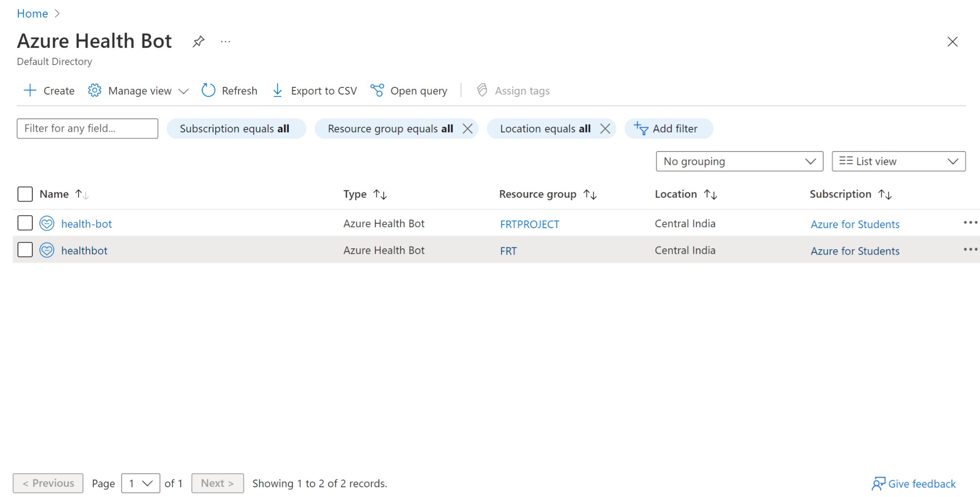Open the page number selector
The width and height of the screenshot is (980, 497).
pyautogui.click(x=140, y=483)
